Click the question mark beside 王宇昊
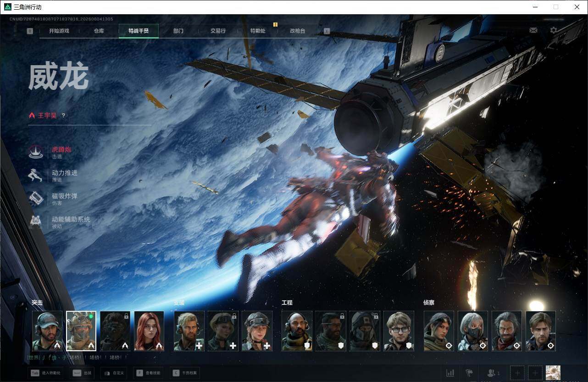Screen dimensions: 588x382 [63, 116]
